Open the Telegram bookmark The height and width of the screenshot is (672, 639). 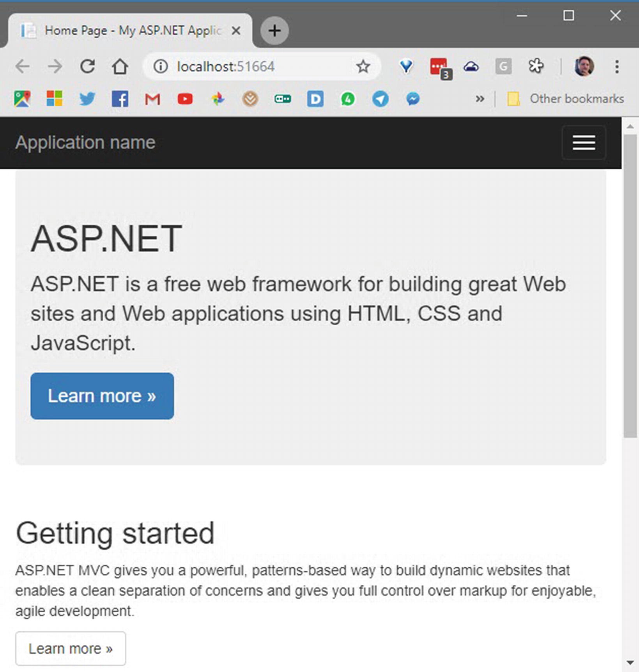380,99
